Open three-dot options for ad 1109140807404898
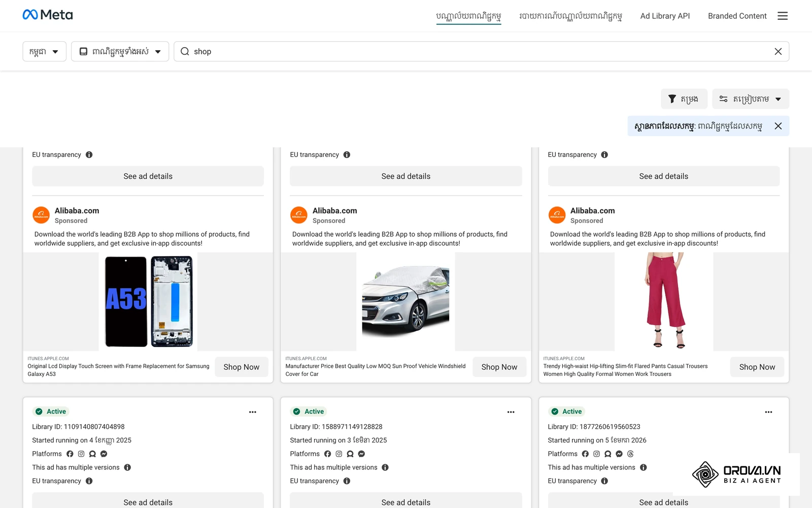Screen dimensions: 812x508 coord(253,412)
